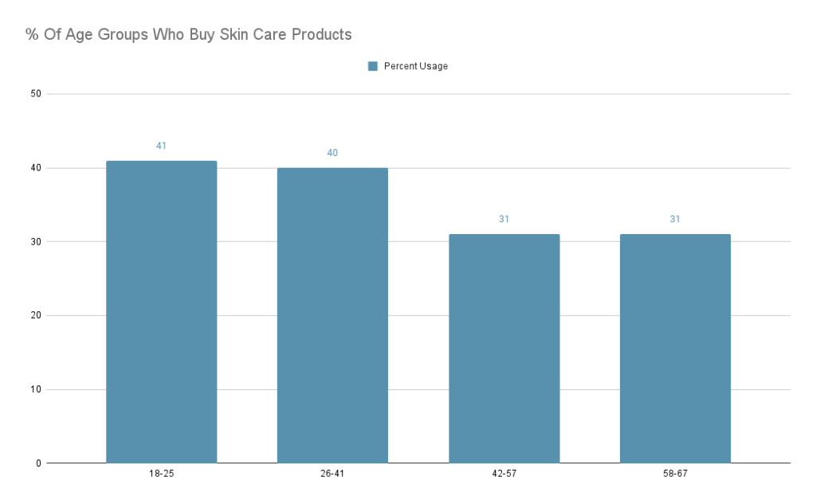Click the 31 data label above 58-67 bar
Viewport: 816px width, 504px height.
[x=675, y=219]
